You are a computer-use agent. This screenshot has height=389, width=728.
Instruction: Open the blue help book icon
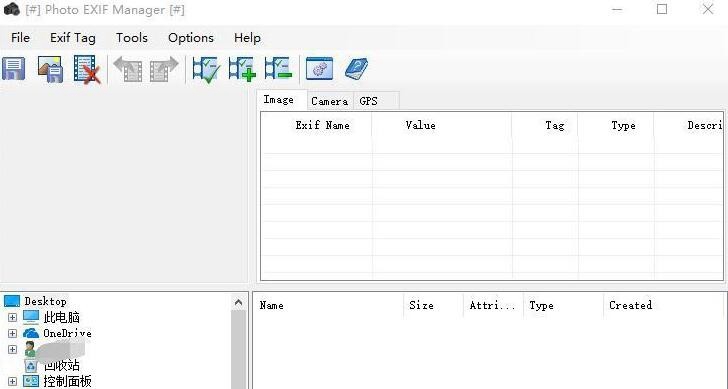coord(357,69)
